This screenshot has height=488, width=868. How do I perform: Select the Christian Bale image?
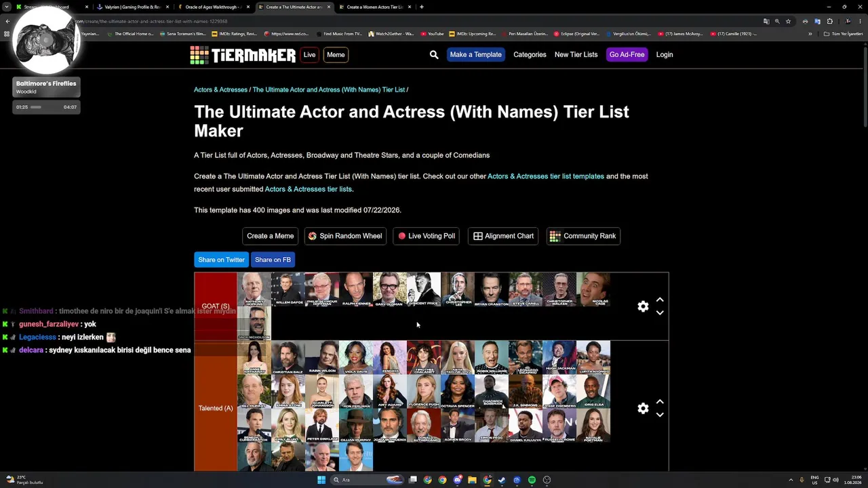[x=288, y=358]
